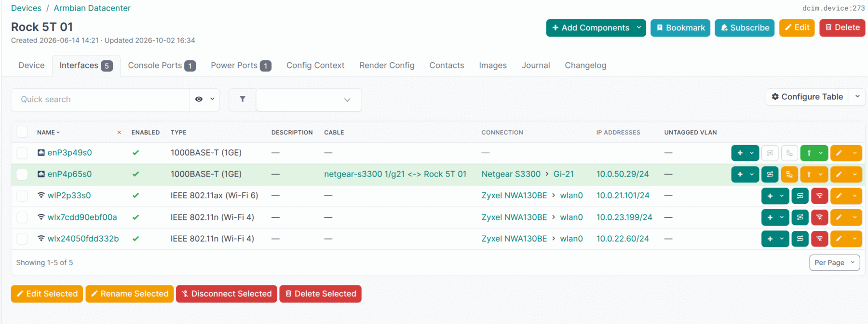The image size is (868, 324).
Task: Expand the arrow next to Configure Table
Action: point(857,96)
